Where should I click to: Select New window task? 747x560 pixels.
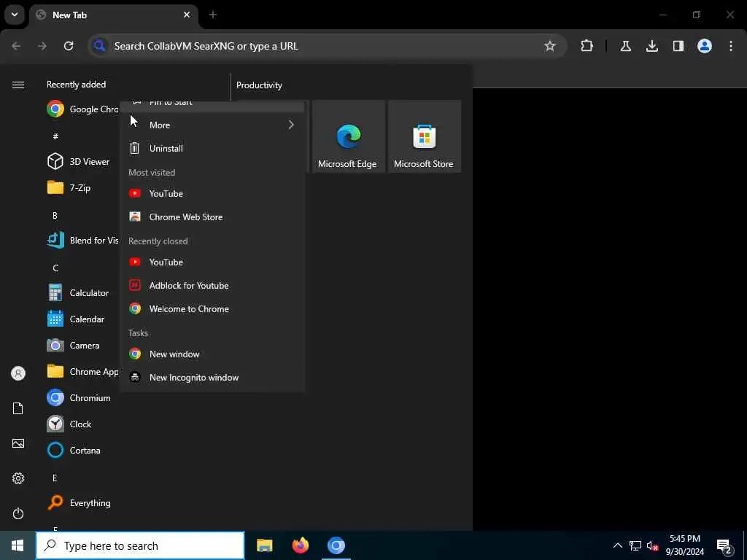pyautogui.click(x=212, y=354)
